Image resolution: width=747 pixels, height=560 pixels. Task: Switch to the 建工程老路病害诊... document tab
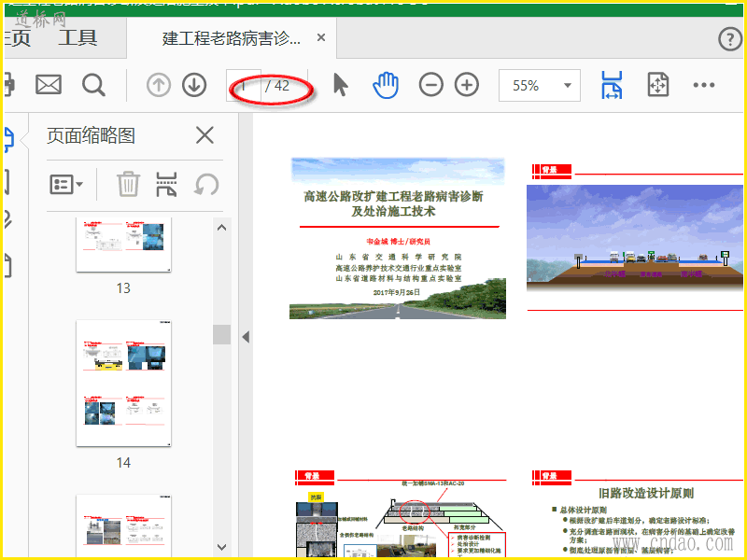coord(231,38)
